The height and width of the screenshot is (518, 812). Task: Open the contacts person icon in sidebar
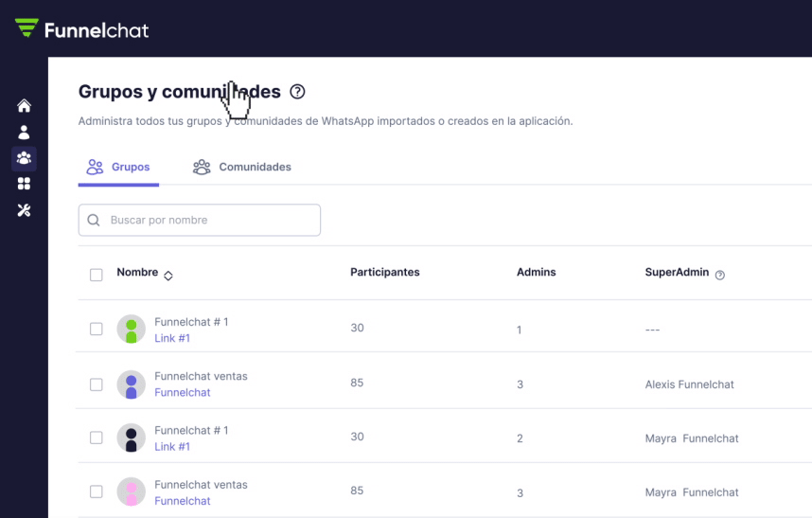[25, 133]
